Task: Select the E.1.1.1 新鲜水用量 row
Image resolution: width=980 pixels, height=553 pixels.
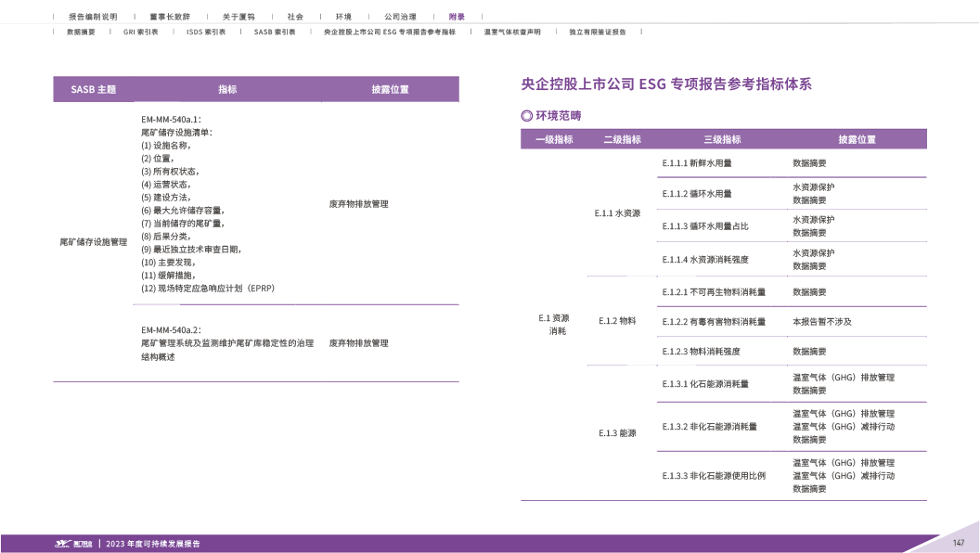Action: (697, 162)
